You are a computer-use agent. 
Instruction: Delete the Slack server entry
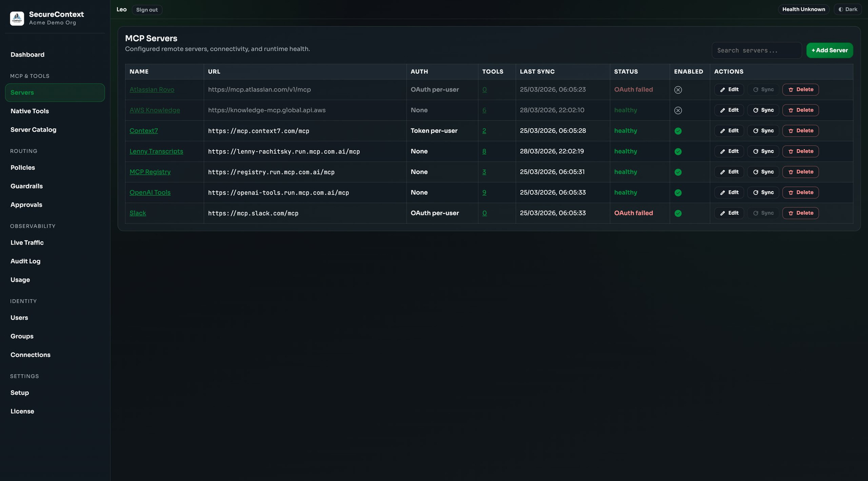800,213
